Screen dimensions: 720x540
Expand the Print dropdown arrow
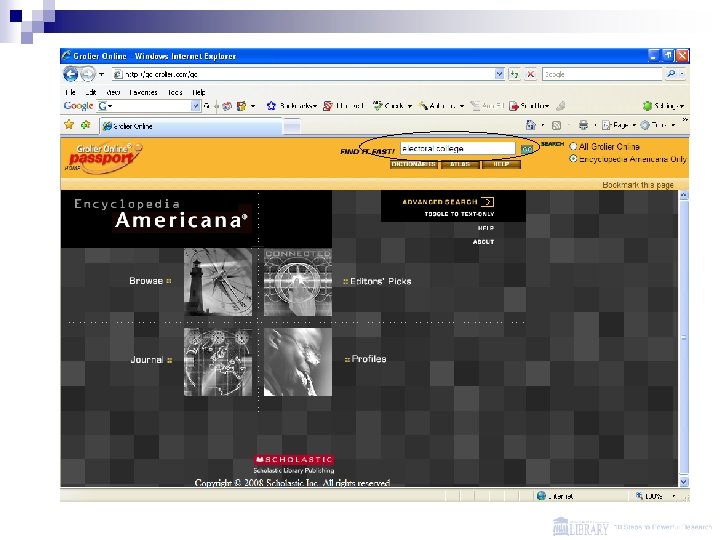pos(595,125)
